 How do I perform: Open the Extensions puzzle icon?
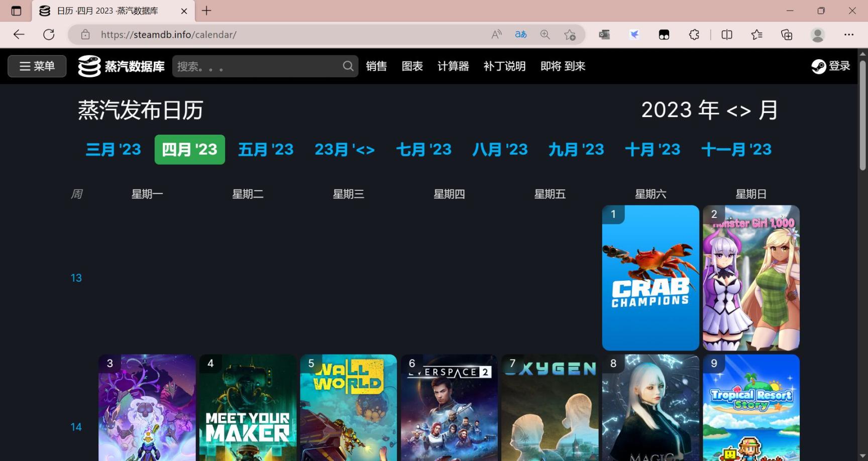pos(694,35)
